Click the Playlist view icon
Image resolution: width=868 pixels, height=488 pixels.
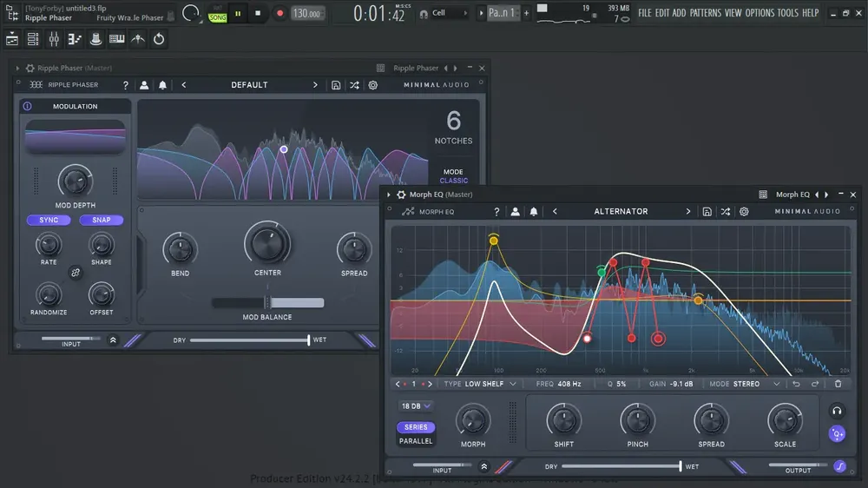pyautogui.click(x=11, y=39)
